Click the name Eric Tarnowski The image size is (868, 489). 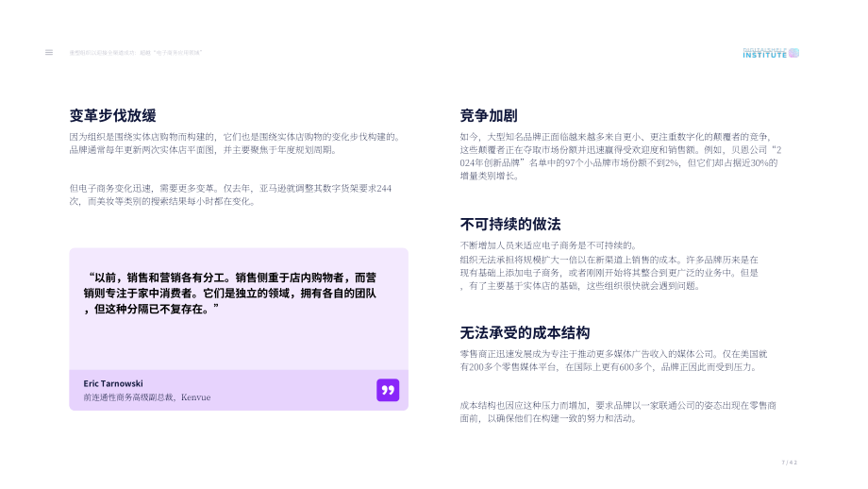point(113,383)
